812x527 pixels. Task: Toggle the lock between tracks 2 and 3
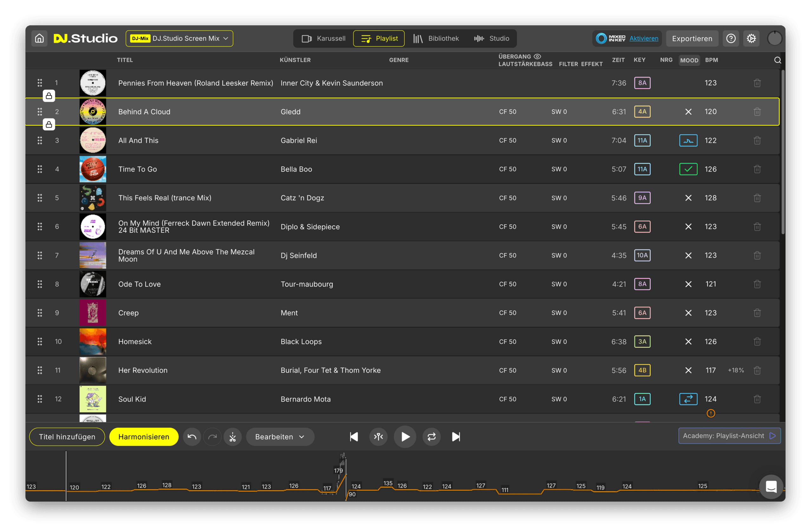click(x=49, y=124)
